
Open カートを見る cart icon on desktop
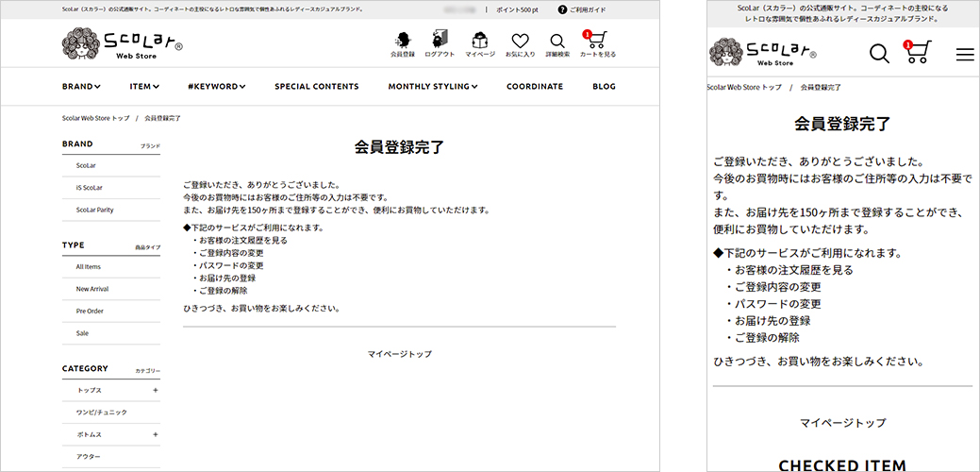[x=597, y=44]
